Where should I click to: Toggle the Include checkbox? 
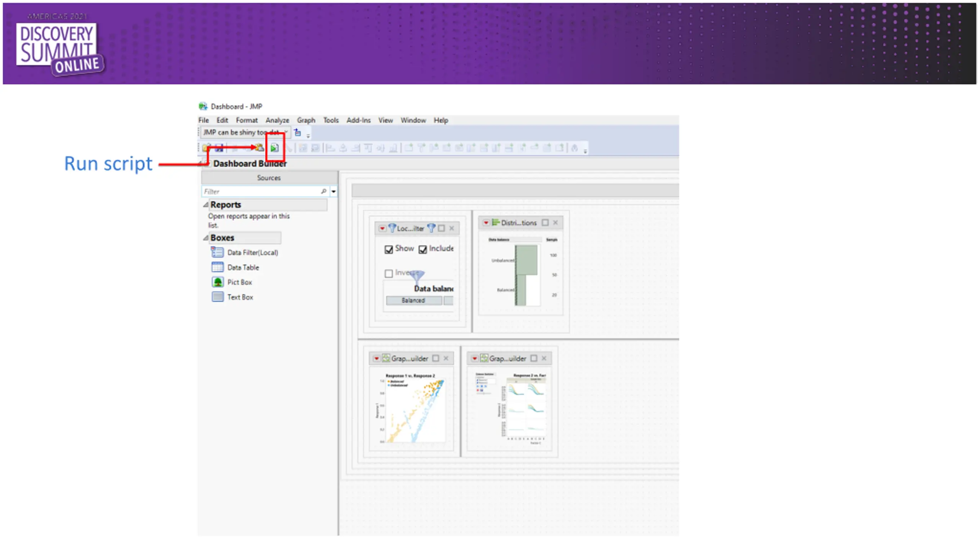423,250
